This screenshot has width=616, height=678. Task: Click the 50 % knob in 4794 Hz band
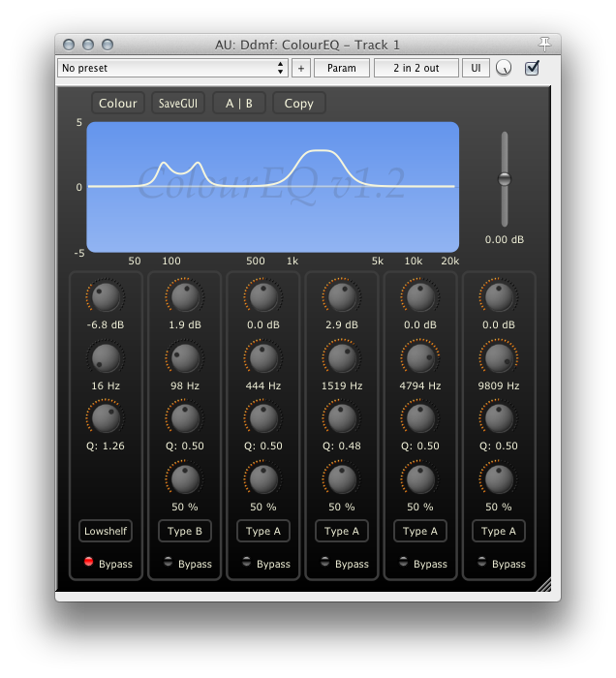pyautogui.click(x=420, y=479)
